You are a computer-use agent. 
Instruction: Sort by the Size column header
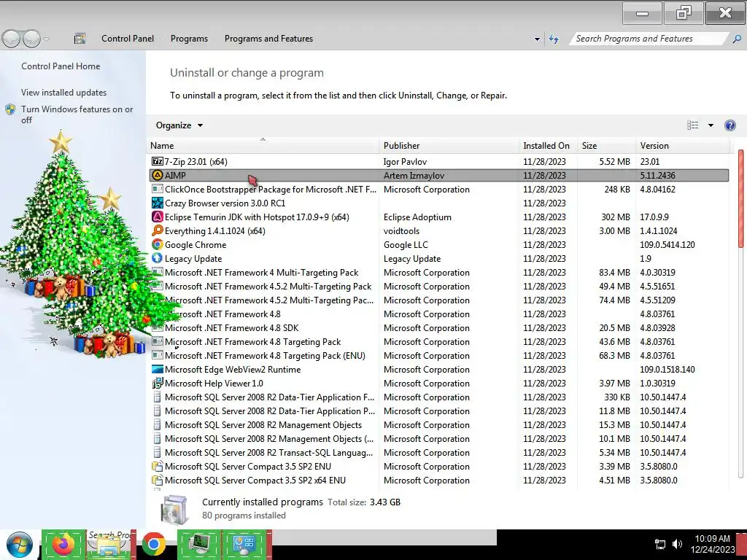point(606,146)
